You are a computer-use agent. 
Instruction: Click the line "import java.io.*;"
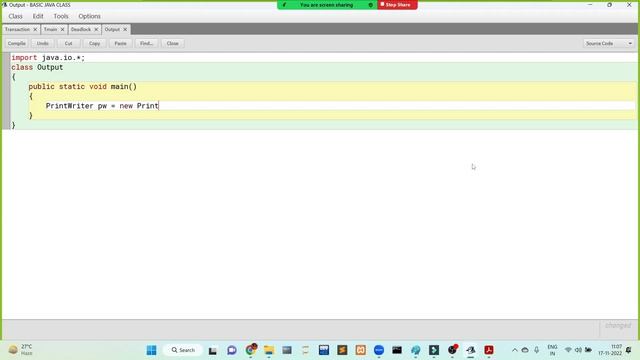coord(48,58)
